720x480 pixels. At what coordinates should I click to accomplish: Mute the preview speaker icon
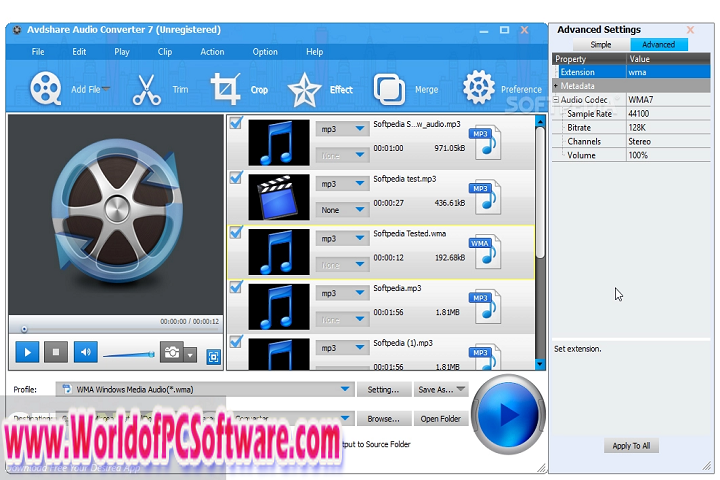tap(85, 352)
